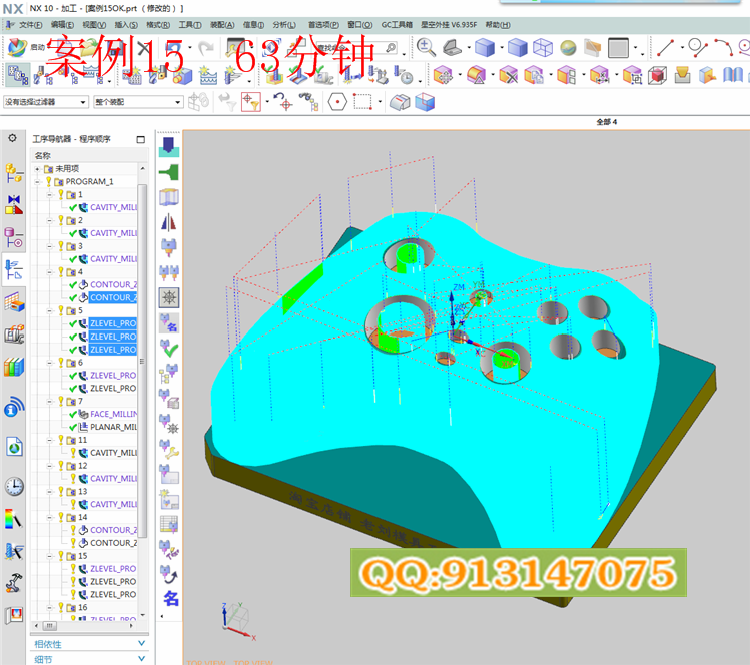Click the verify tool path icon with green check
The width and height of the screenshot is (750, 665).
[x=168, y=348]
